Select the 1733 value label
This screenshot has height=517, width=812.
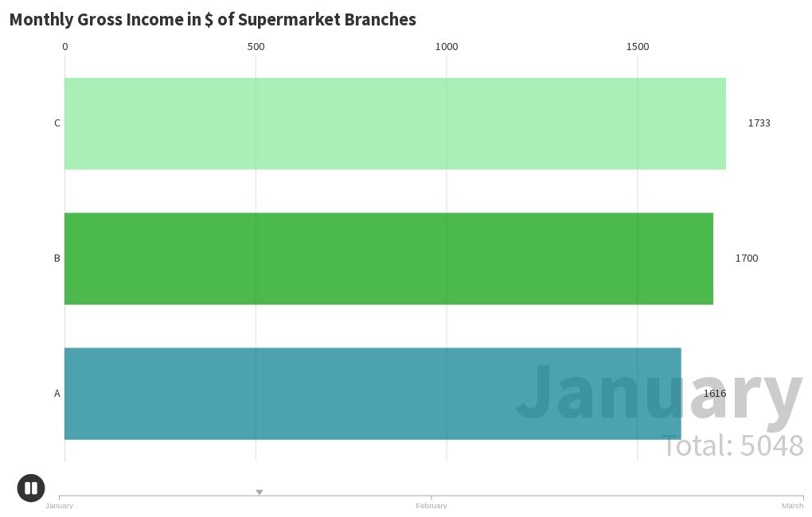(759, 123)
